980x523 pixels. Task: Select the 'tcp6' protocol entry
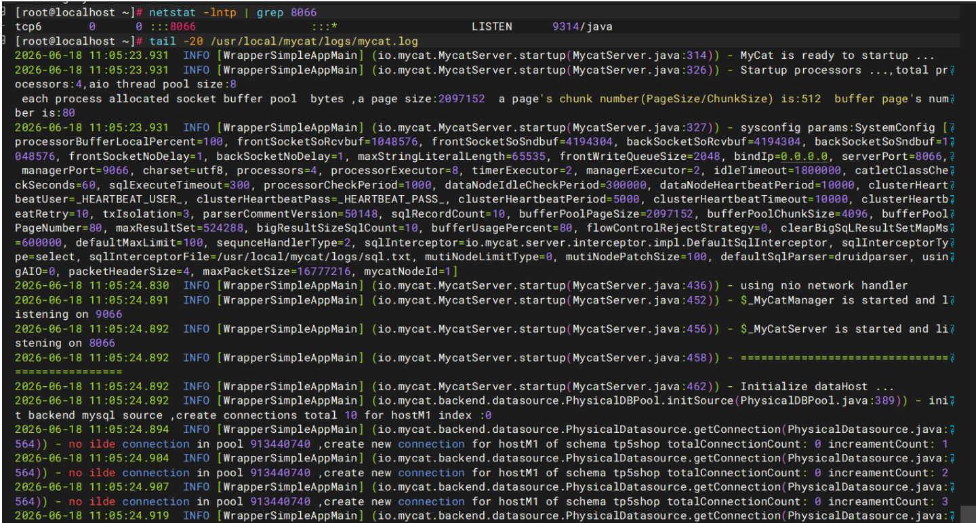click(x=28, y=26)
